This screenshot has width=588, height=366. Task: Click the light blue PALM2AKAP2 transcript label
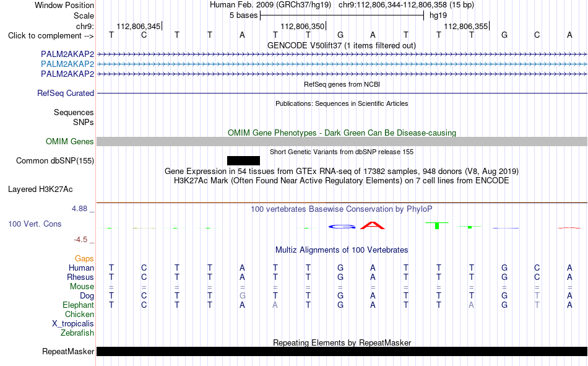tap(67, 64)
